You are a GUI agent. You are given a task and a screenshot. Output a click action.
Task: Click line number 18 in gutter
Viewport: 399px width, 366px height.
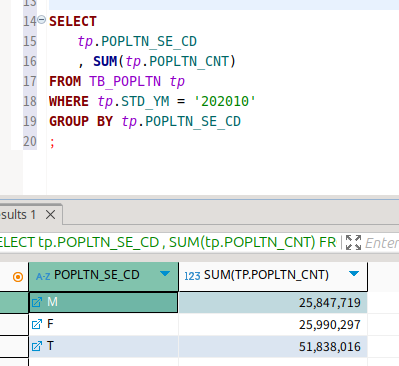pos(30,101)
